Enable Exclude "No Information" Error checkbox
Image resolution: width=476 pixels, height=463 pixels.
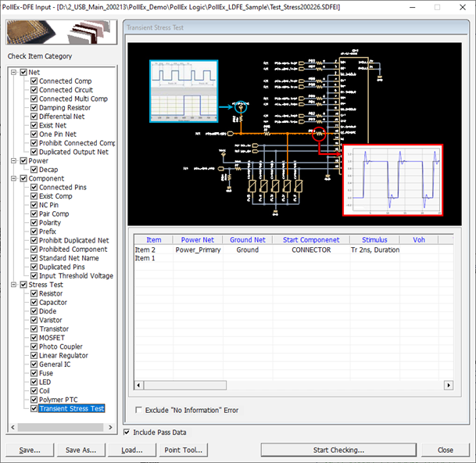(x=139, y=410)
